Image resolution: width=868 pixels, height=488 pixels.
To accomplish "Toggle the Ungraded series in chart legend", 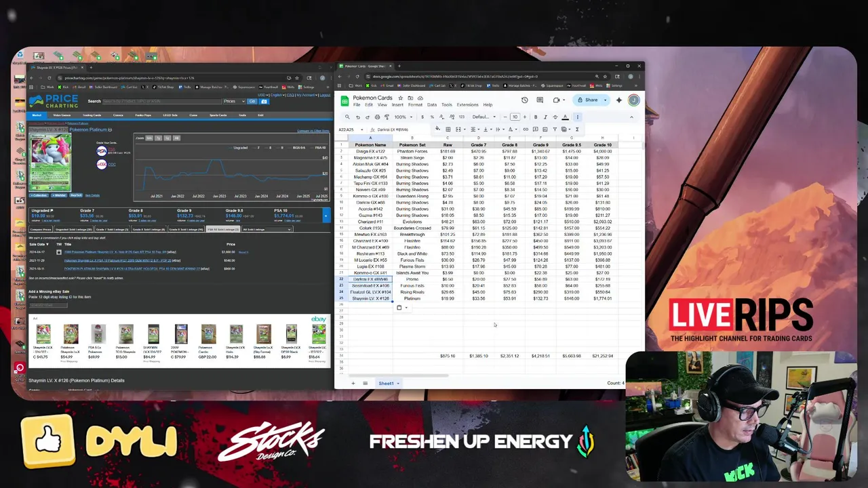I will click(x=238, y=148).
